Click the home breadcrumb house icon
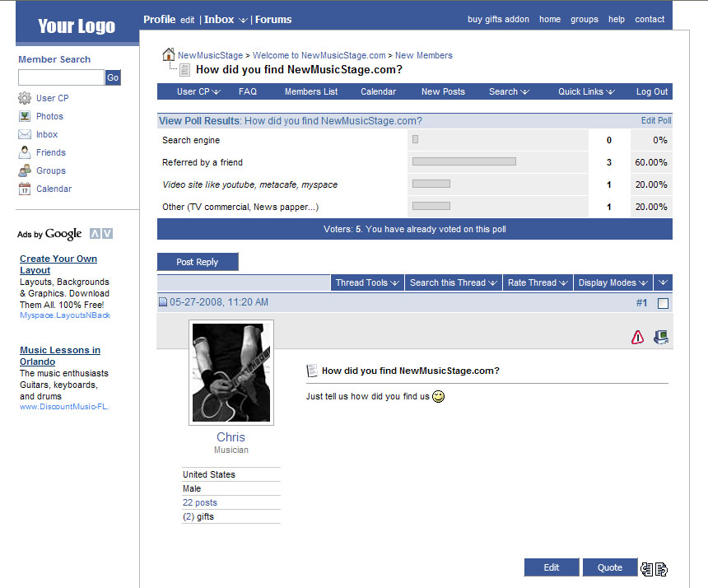This screenshot has width=708, height=588. point(169,54)
